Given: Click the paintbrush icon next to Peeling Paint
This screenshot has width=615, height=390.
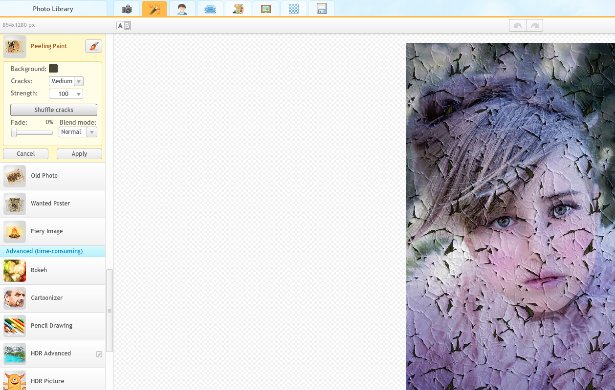Looking at the screenshot, I should [x=93, y=46].
